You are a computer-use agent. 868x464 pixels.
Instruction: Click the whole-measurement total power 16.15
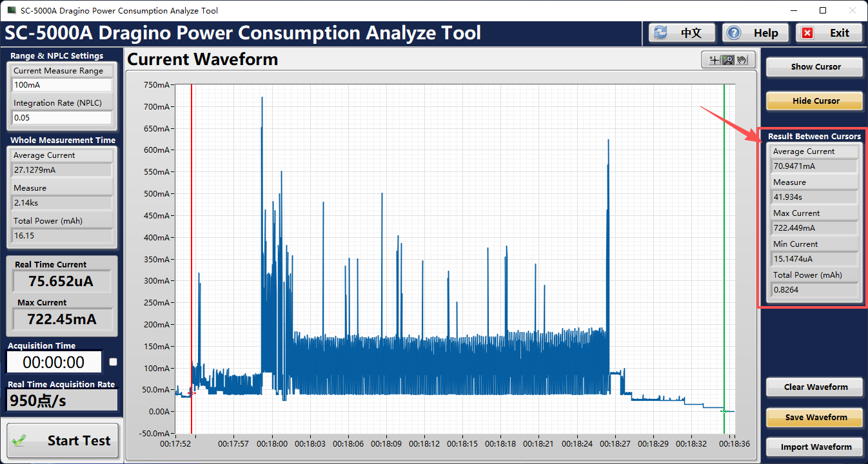point(62,236)
